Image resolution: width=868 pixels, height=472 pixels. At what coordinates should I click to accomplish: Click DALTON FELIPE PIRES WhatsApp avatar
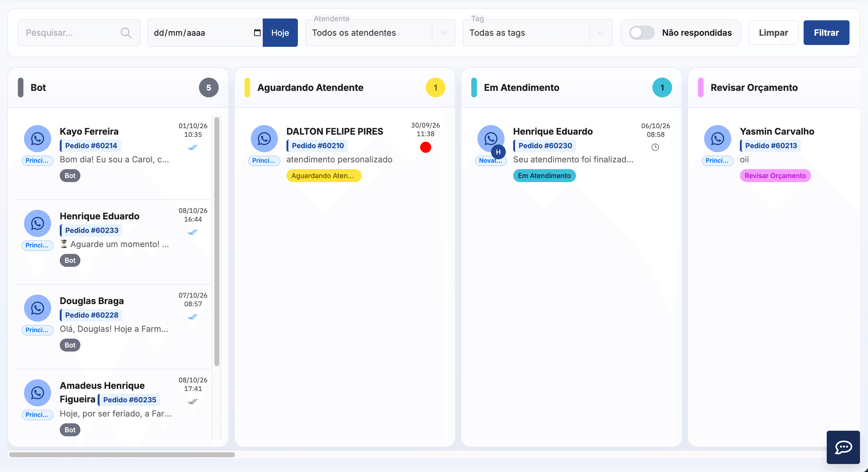pyautogui.click(x=264, y=139)
